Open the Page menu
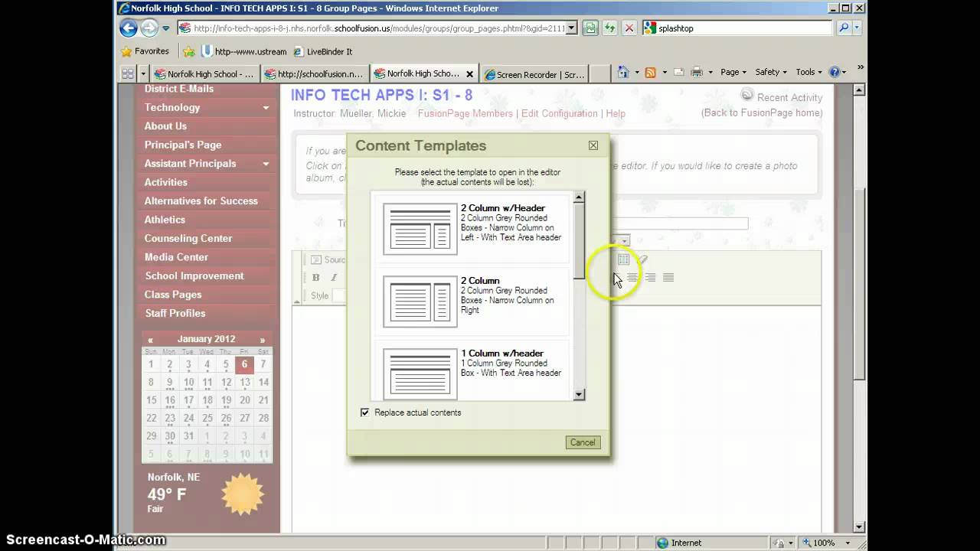Screen dimensions: 980x551 coord(733,72)
